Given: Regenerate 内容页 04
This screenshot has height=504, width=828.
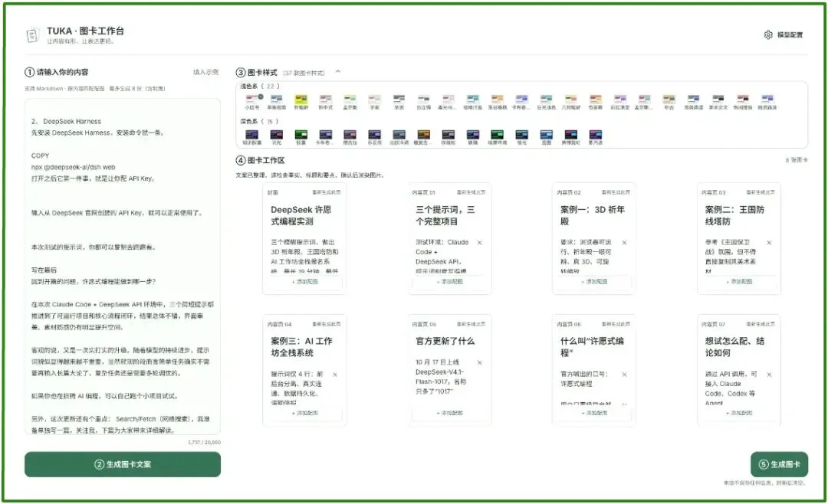Looking at the screenshot, I should (327, 323).
